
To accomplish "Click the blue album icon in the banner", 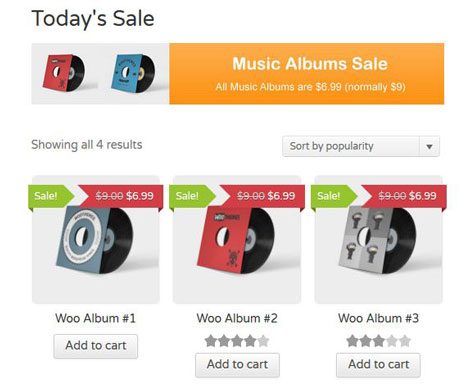I will point(133,73).
